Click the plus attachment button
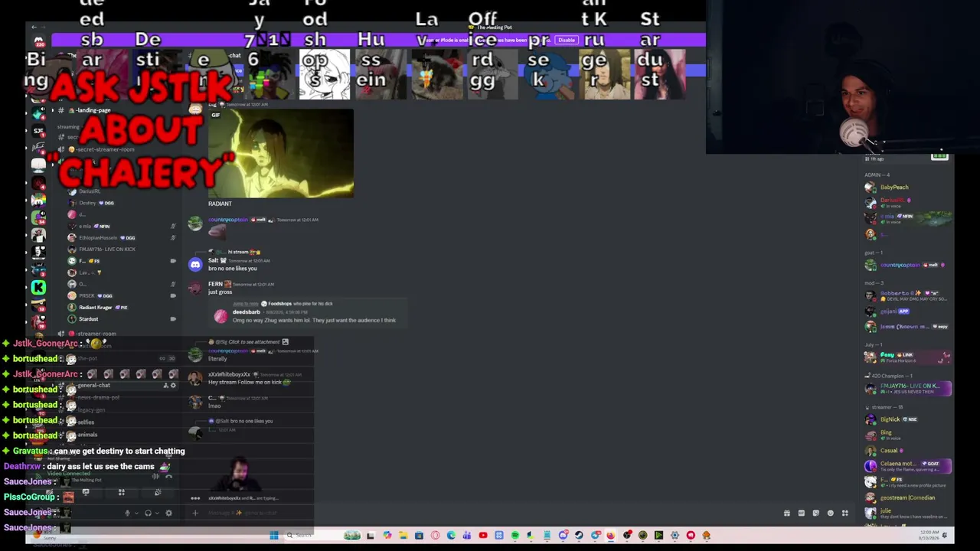 pyautogui.click(x=195, y=513)
